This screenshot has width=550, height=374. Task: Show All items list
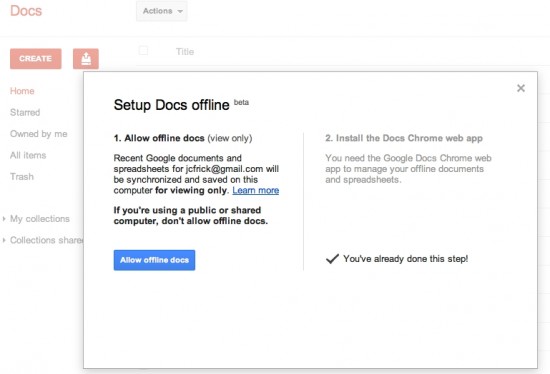28,155
